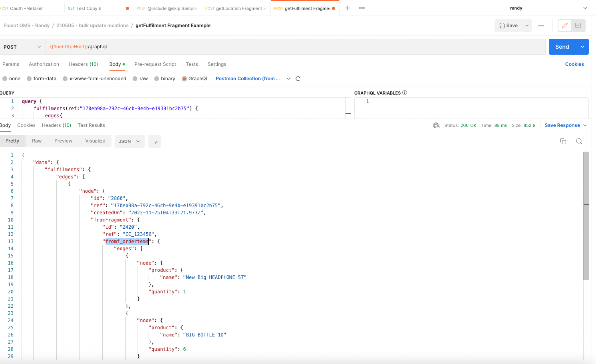
Task: Open the Cookies link
Action: pos(574,64)
